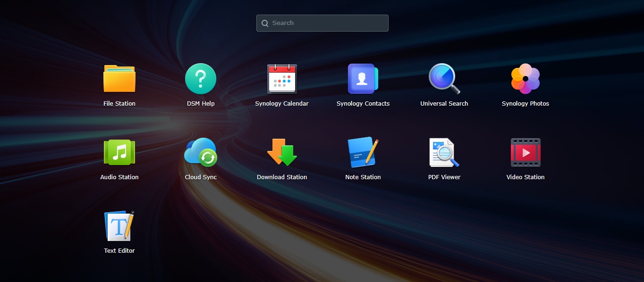Select the "Video Station" text label
The height and width of the screenshot is (282, 644).
click(x=525, y=177)
